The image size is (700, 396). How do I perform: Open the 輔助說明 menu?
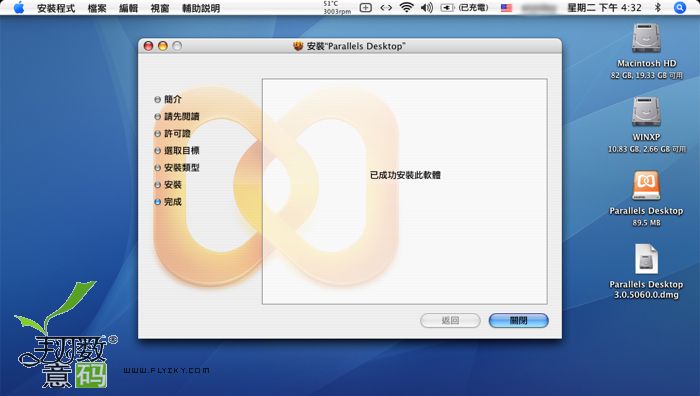pyautogui.click(x=201, y=8)
